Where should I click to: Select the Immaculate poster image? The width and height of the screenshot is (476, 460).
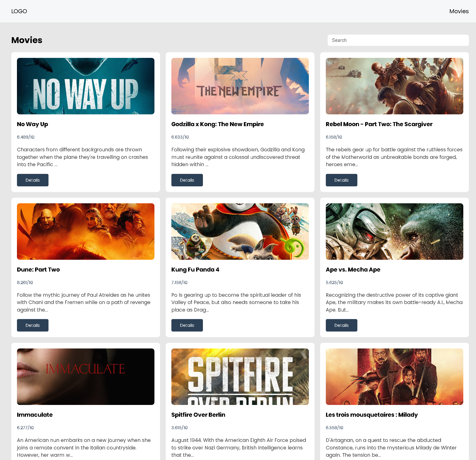click(85, 376)
